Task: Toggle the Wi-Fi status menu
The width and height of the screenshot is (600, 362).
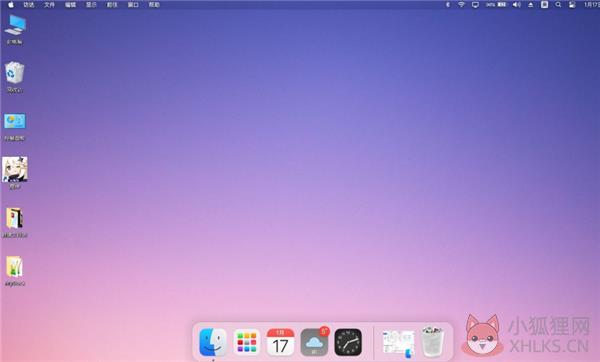Action: [x=461, y=5]
